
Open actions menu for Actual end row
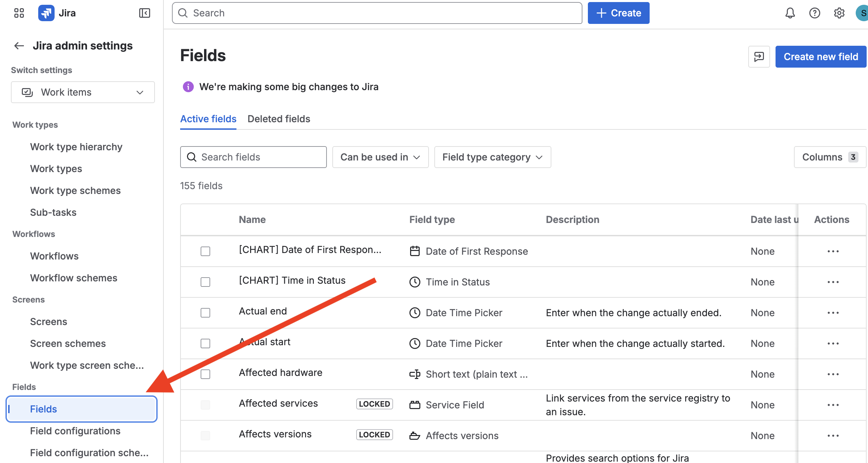pyautogui.click(x=833, y=313)
